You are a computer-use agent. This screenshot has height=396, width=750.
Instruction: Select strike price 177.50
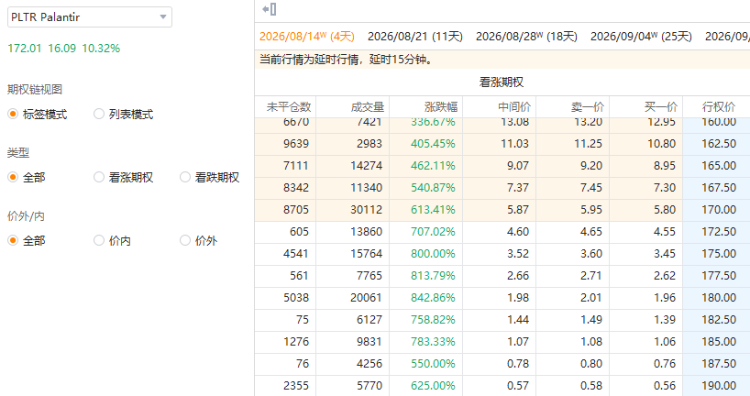(x=718, y=275)
